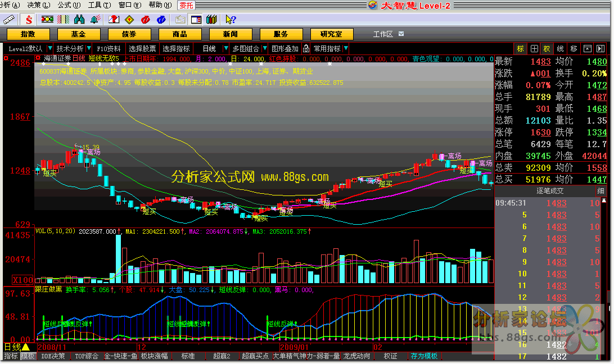Click the alarm bell alert icon
Image resolution: width=614 pixels, height=364 pixels.
click(x=95, y=19)
